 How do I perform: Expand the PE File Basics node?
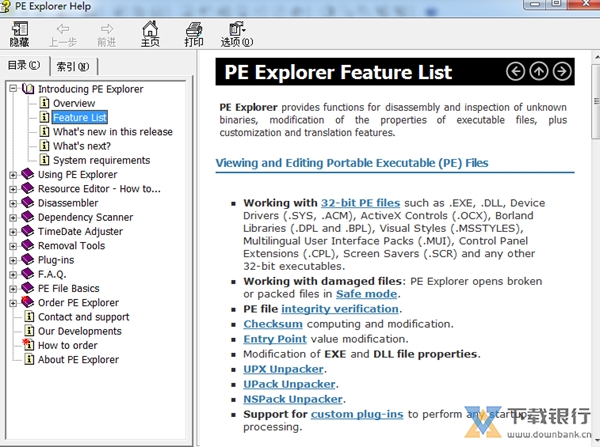13,289
